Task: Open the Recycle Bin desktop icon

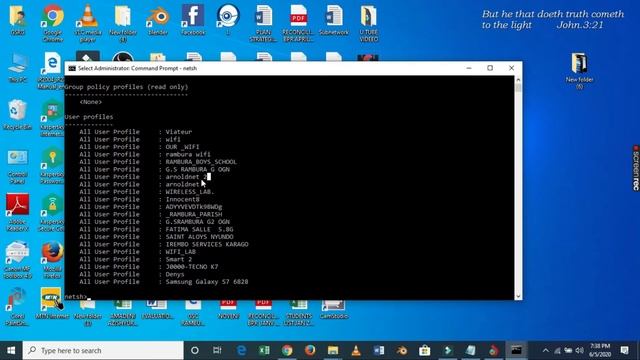Action: (x=18, y=115)
